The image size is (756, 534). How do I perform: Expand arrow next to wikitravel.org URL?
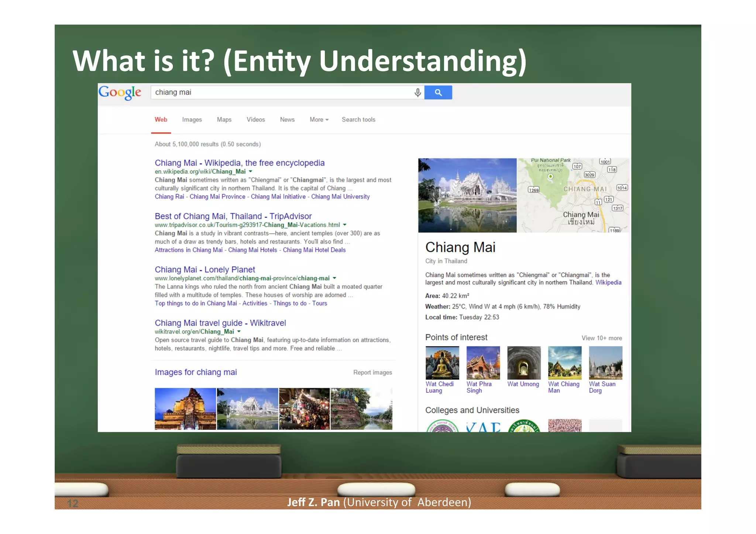coord(239,331)
